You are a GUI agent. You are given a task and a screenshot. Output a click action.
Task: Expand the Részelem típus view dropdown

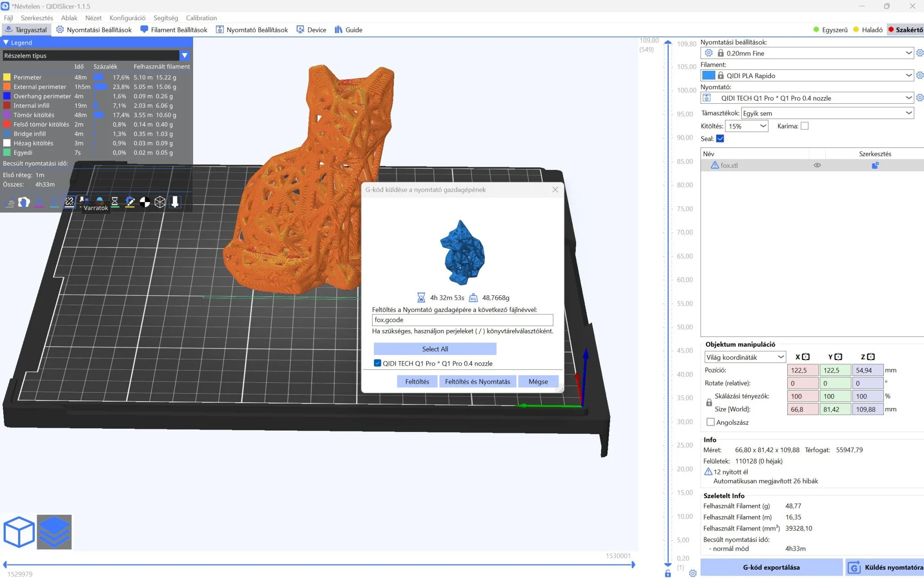click(x=96, y=55)
